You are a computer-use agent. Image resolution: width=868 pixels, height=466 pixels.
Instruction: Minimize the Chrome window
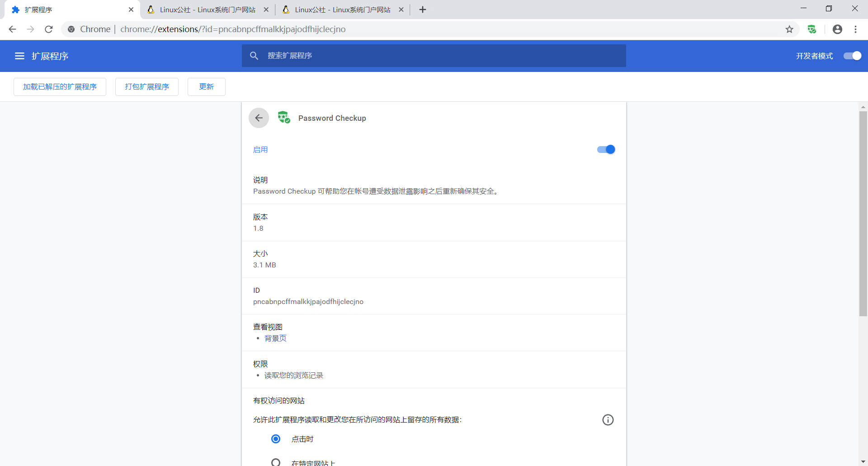tap(803, 9)
